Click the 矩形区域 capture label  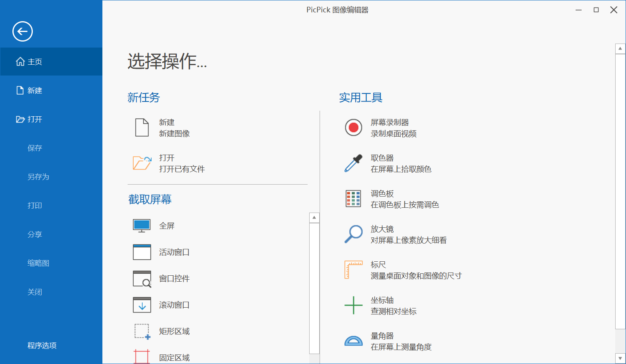tap(174, 331)
